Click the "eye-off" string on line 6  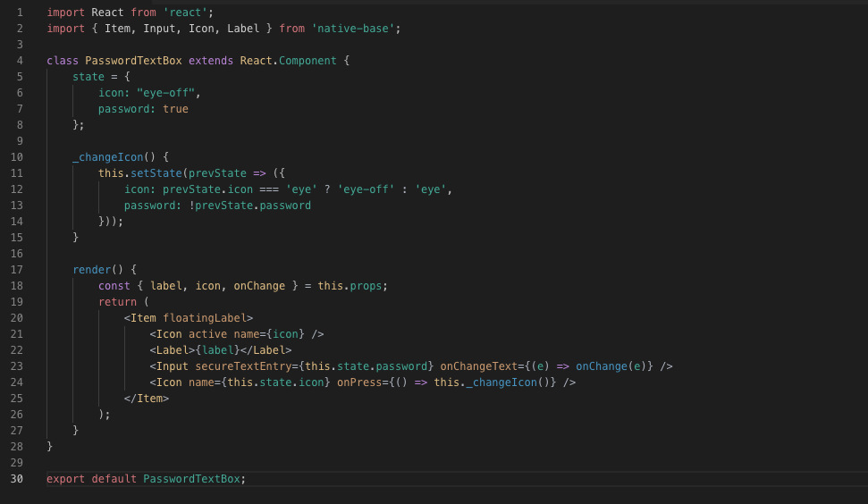[166, 92]
